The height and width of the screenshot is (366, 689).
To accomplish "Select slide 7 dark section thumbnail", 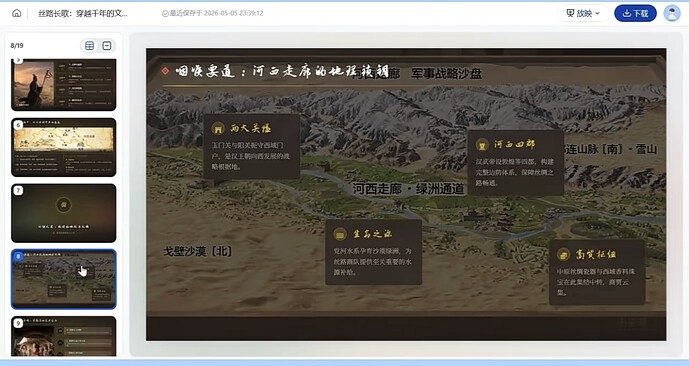I will 64,213.
